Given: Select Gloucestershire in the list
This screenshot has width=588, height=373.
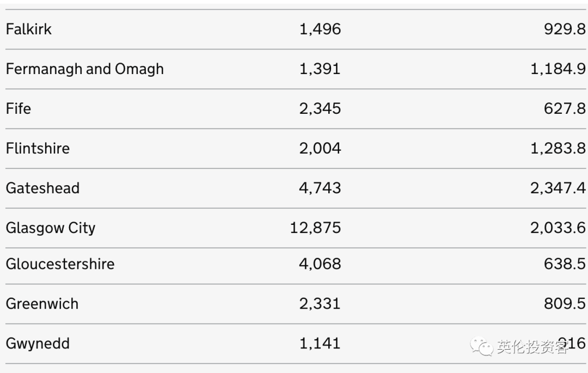Looking at the screenshot, I should click(60, 264).
